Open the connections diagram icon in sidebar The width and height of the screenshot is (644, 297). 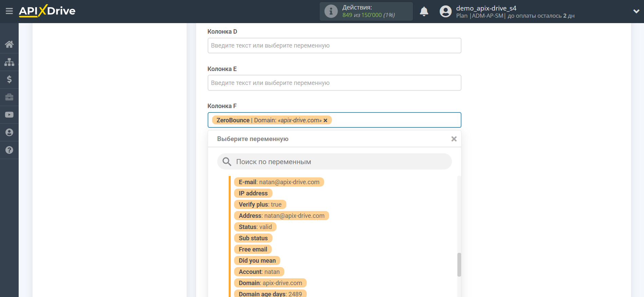[x=9, y=62]
